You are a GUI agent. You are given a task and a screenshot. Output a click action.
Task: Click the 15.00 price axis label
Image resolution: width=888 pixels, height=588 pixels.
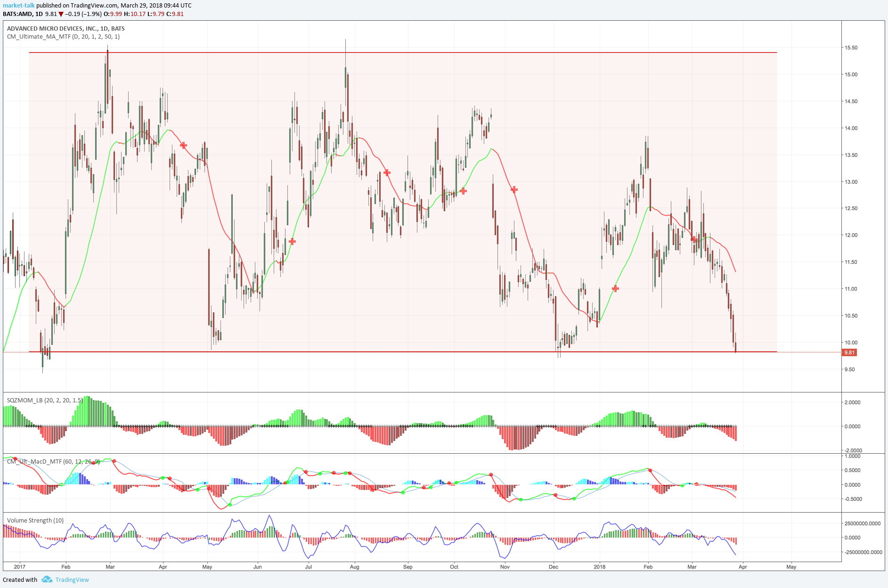[851, 74]
